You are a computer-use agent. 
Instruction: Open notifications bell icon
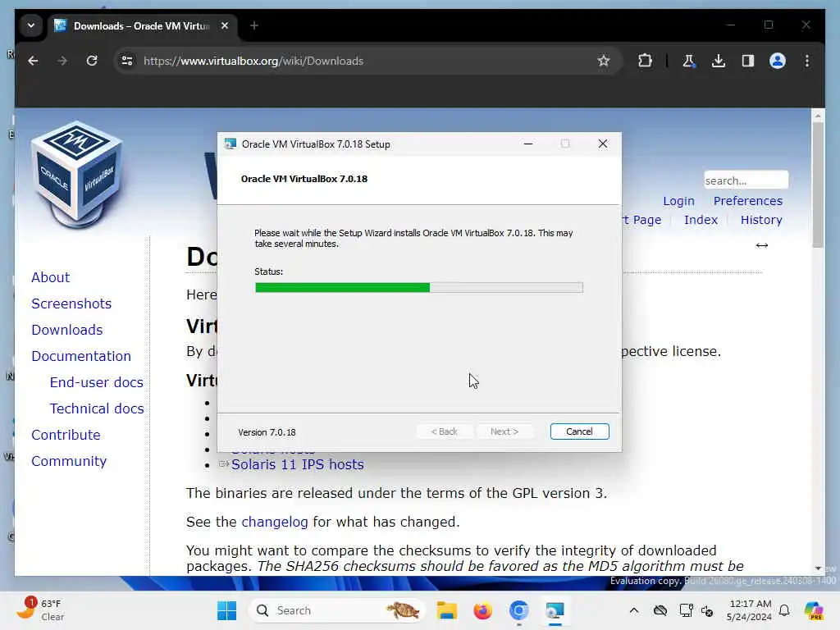coord(784,610)
